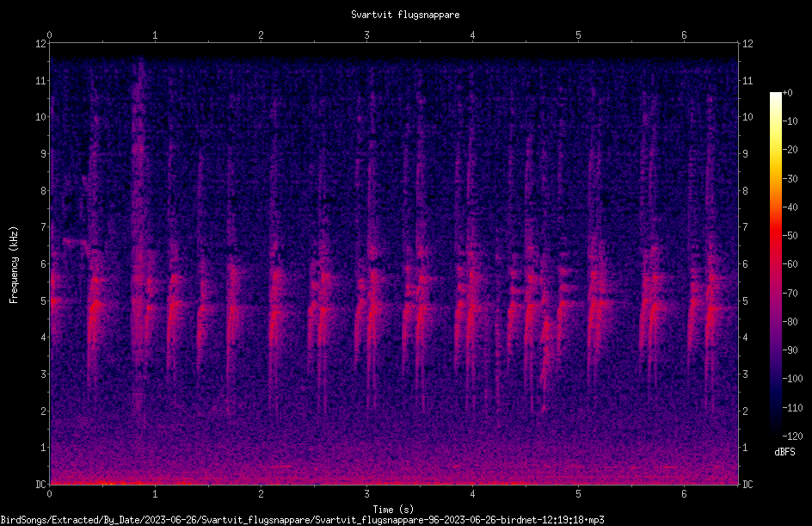
Task: Click the "1" second tick on the top time axis
Action: (155, 35)
